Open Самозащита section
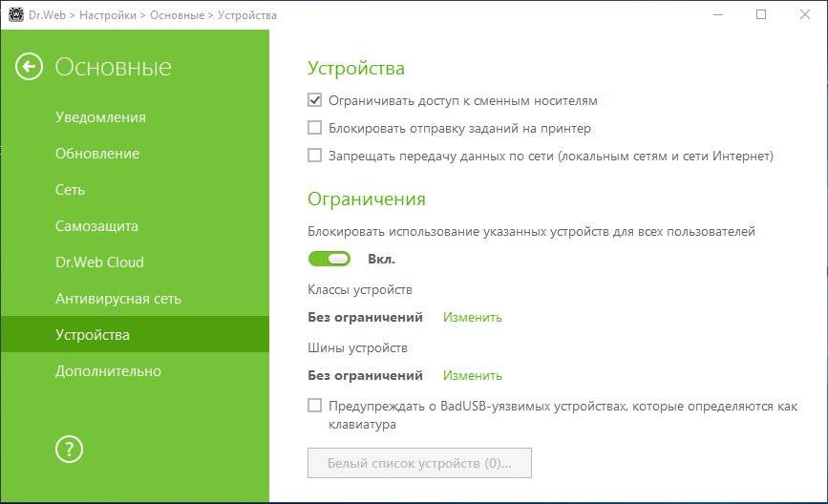The height and width of the screenshot is (504, 828). tap(96, 226)
